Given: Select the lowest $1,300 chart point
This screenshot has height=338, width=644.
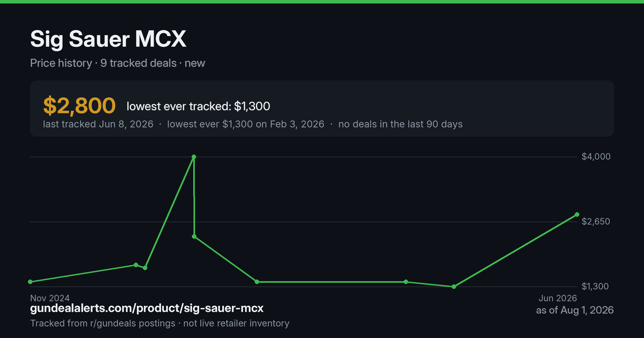Looking at the screenshot, I should (454, 286).
